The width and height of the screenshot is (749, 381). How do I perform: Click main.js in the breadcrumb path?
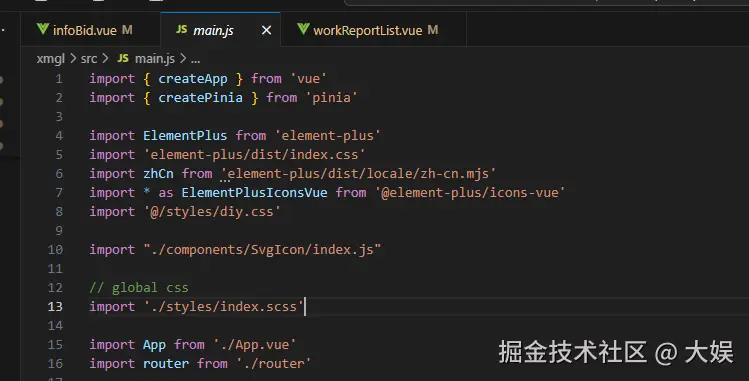point(155,59)
